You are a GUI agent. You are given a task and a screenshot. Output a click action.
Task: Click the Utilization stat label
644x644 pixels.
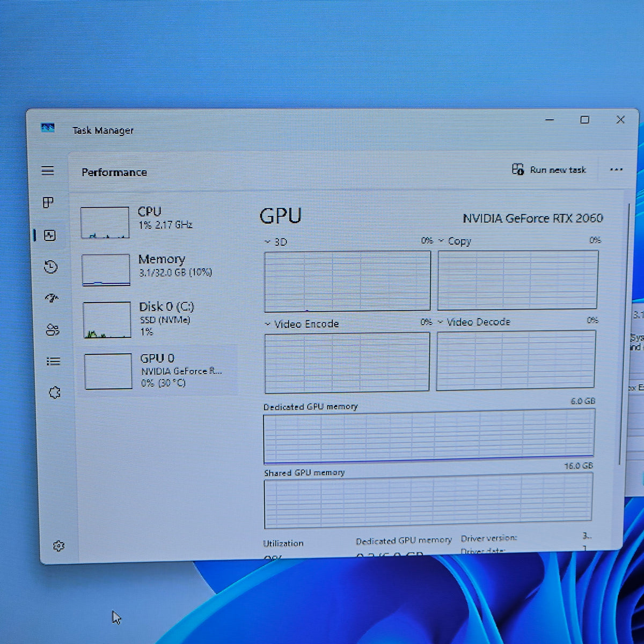pyautogui.click(x=283, y=543)
